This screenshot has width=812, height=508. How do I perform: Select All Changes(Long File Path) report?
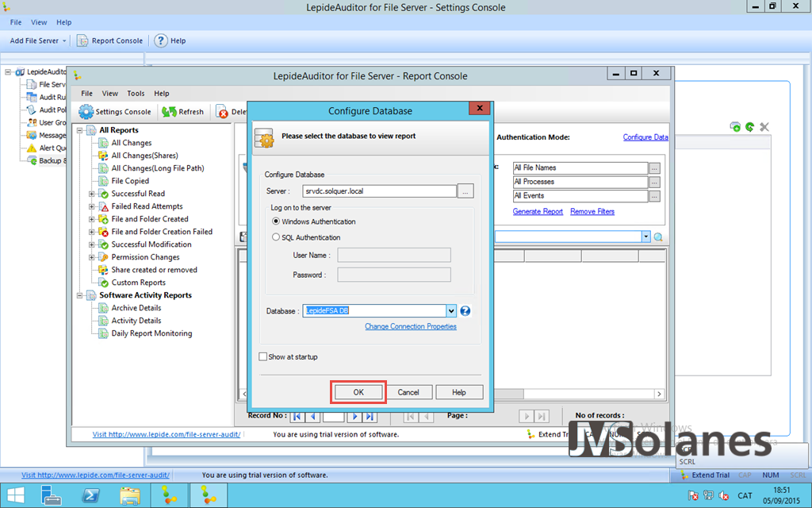click(158, 168)
